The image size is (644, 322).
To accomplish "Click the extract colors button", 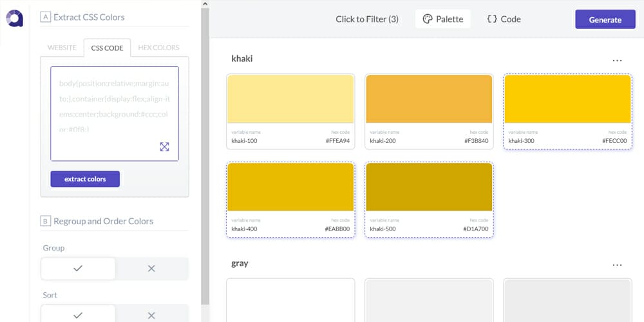I will [85, 179].
